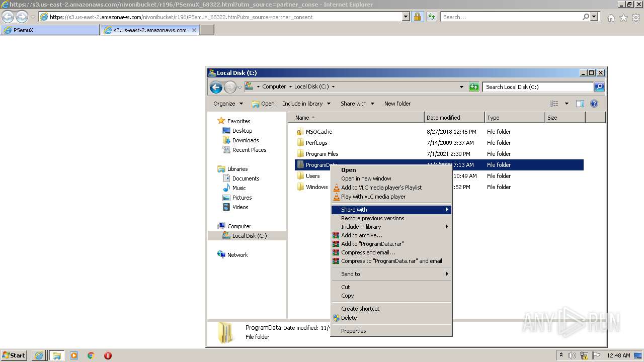Viewport: 644px width, 362px height.
Task: Open Internet Explorer from taskbar
Action: [x=39, y=355]
